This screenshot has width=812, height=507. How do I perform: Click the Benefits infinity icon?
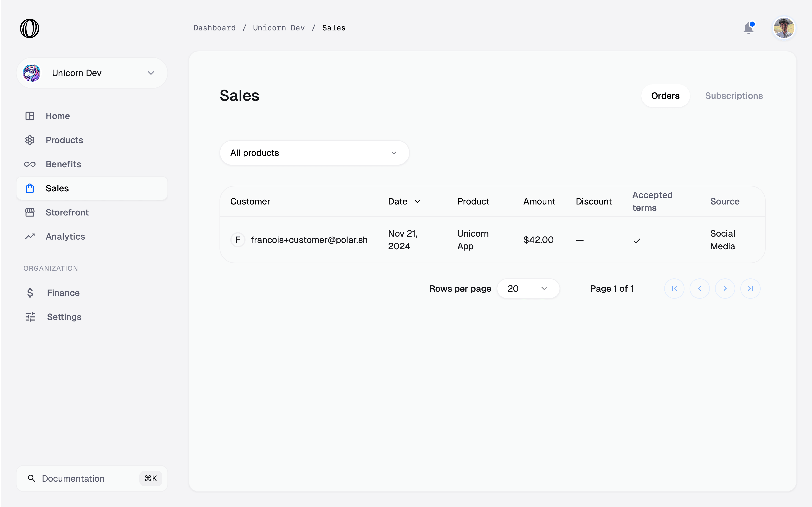coord(30,164)
